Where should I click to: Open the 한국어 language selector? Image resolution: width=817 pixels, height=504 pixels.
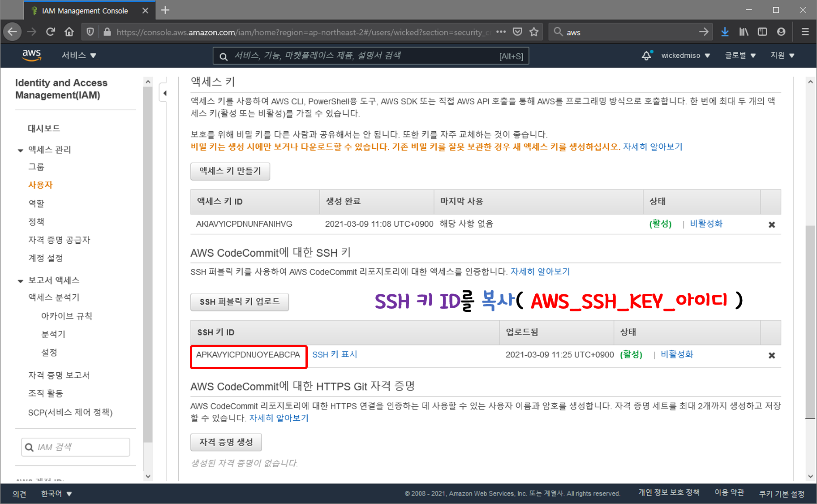pos(56,494)
